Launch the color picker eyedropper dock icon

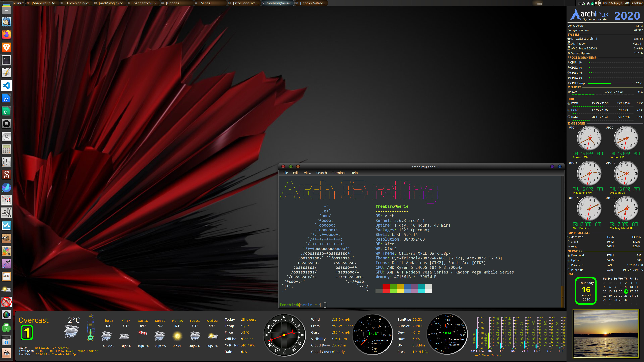[6, 264]
